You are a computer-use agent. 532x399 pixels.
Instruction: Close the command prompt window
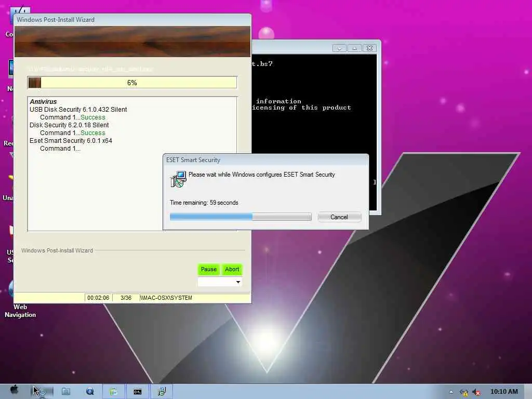click(370, 48)
